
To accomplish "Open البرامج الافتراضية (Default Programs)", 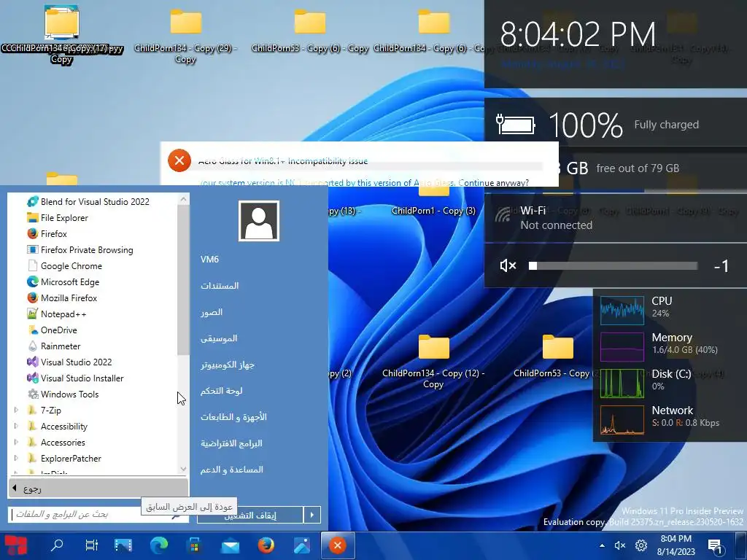I will pos(231,443).
